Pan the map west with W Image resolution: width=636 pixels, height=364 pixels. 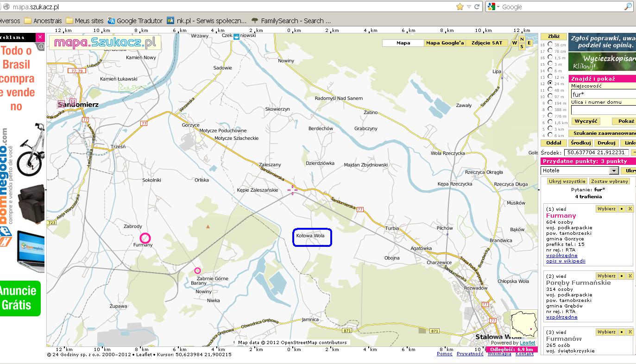coord(514,43)
